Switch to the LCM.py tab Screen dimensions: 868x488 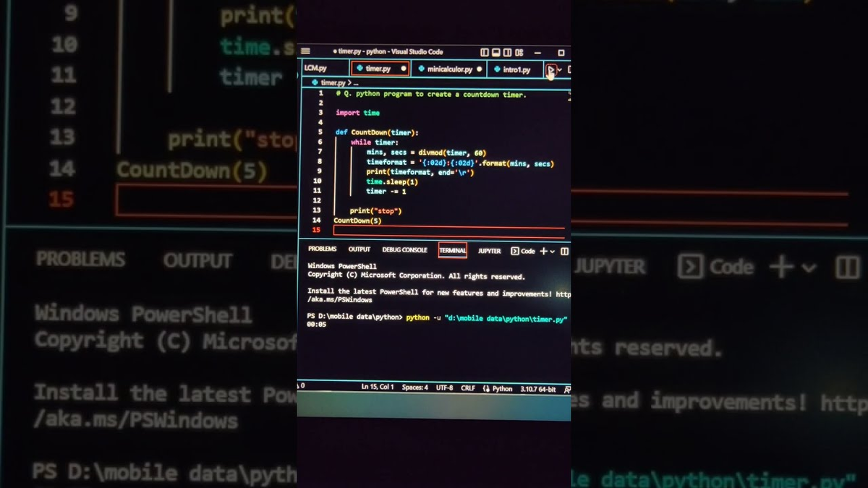click(x=315, y=69)
